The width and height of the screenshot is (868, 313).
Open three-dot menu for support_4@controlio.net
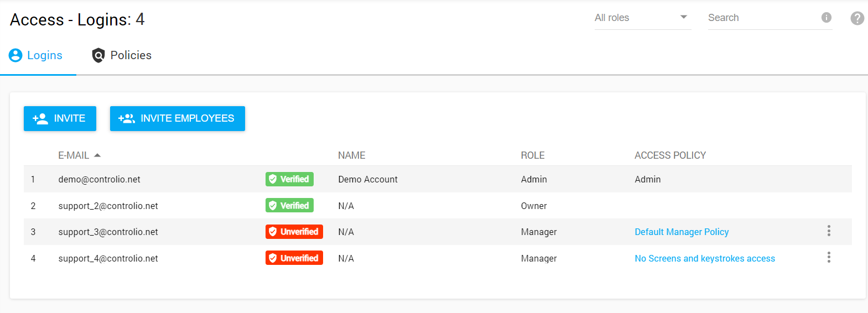click(828, 258)
